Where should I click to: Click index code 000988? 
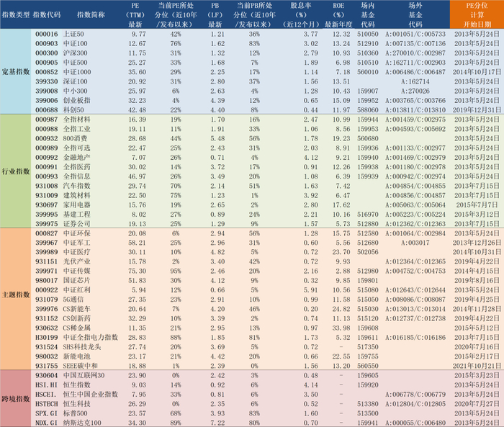point(47,129)
